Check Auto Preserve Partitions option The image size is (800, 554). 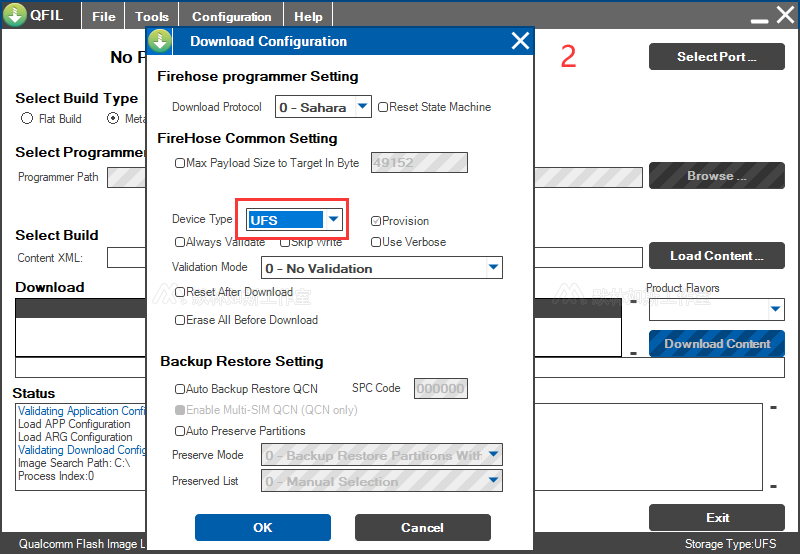tap(180, 431)
